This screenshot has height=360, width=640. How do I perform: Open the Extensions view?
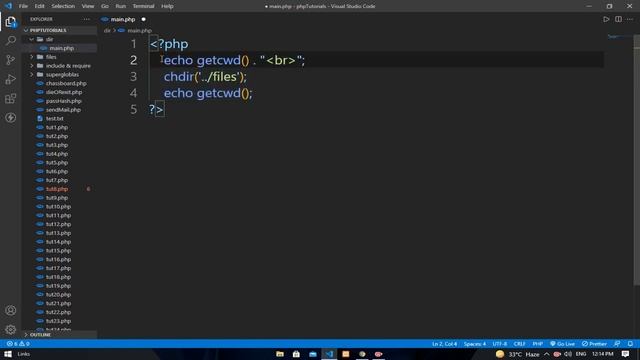click(x=11, y=98)
